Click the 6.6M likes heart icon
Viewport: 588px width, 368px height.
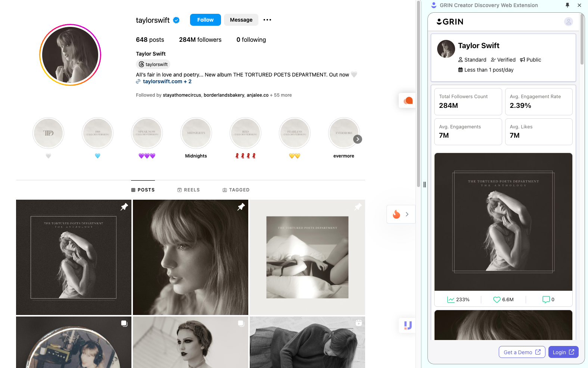tap(497, 299)
